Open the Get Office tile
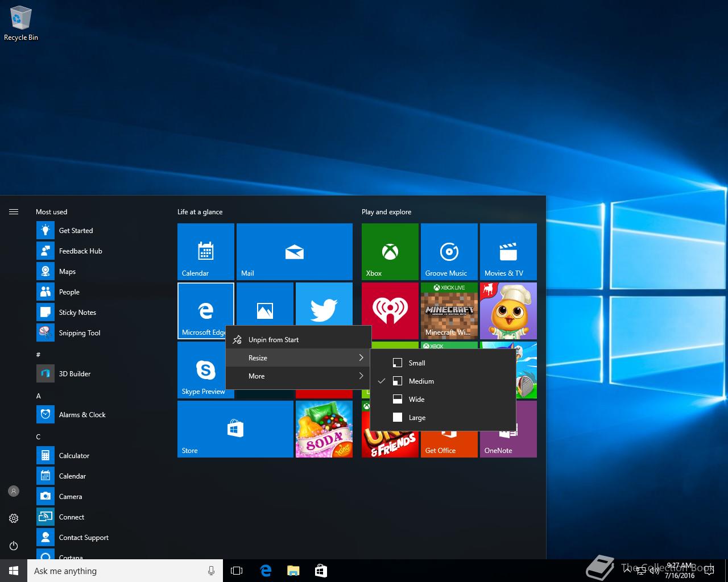The image size is (728, 582). (x=449, y=444)
